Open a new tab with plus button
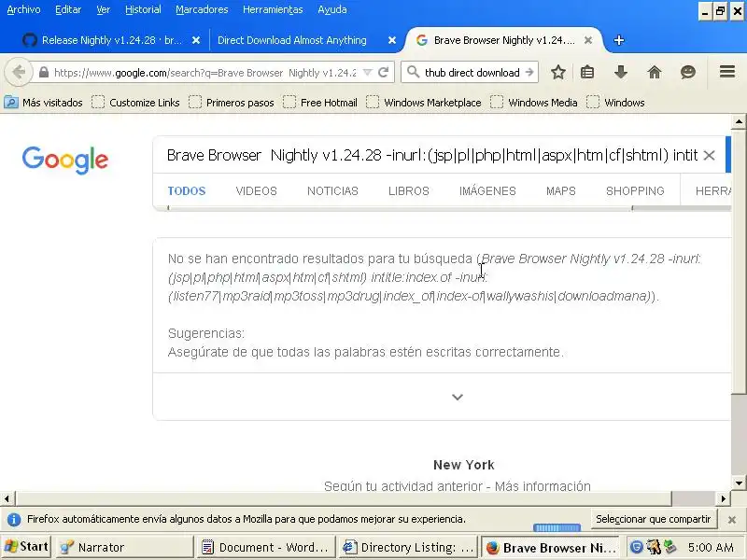 coord(619,40)
